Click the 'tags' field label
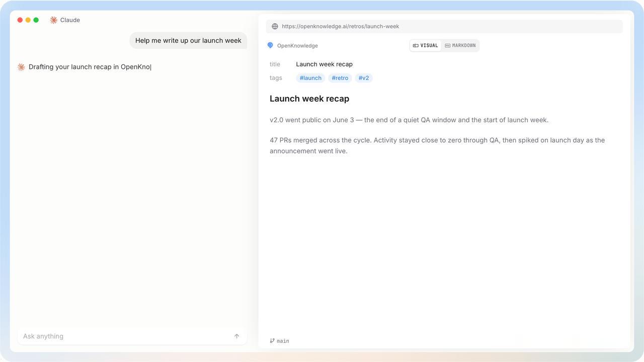644x362 pixels. [276, 78]
